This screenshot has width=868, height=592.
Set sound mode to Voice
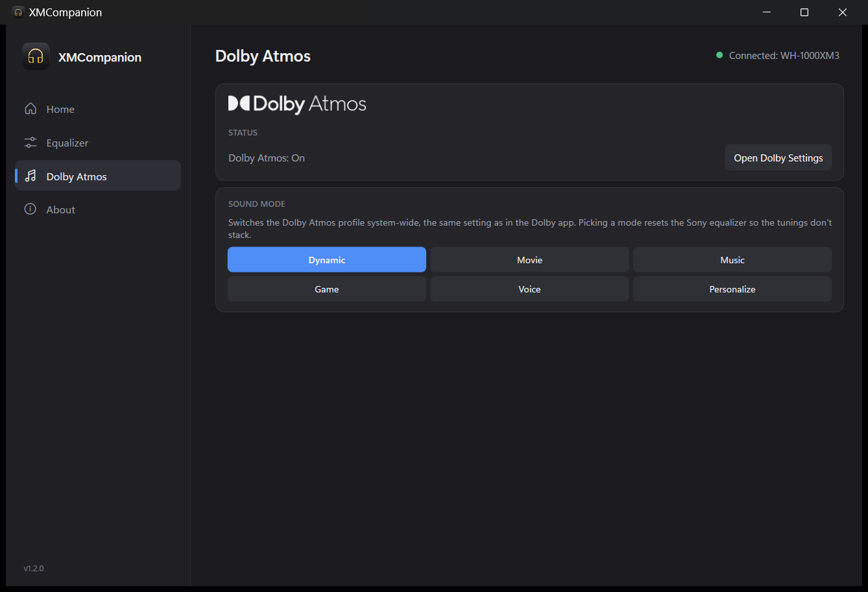(x=529, y=289)
